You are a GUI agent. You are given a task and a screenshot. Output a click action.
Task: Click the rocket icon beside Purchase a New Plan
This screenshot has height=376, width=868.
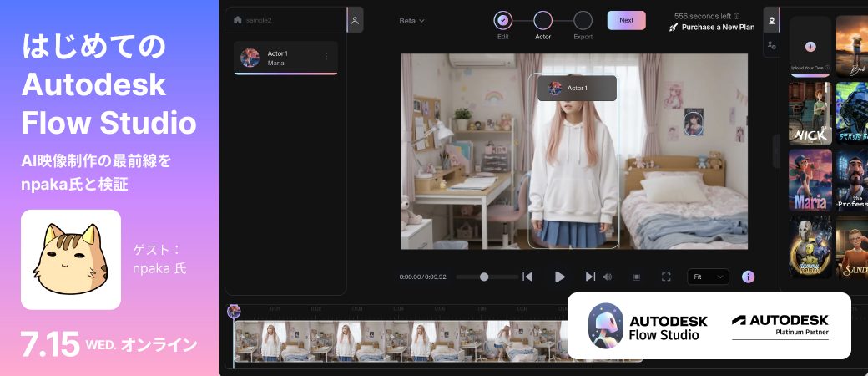(674, 28)
